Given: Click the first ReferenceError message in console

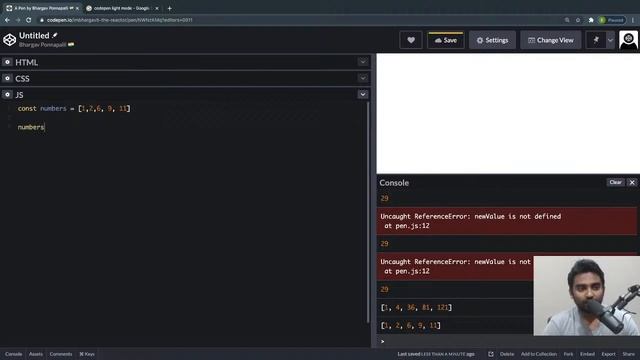Looking at the screenshot, I should tap(507, 221).
